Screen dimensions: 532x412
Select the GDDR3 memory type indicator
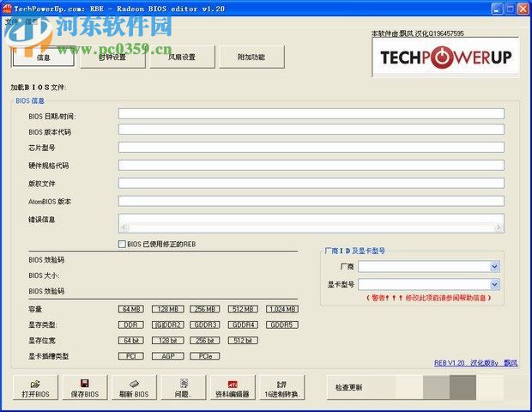pyautogui.click(x=205, y=324)
